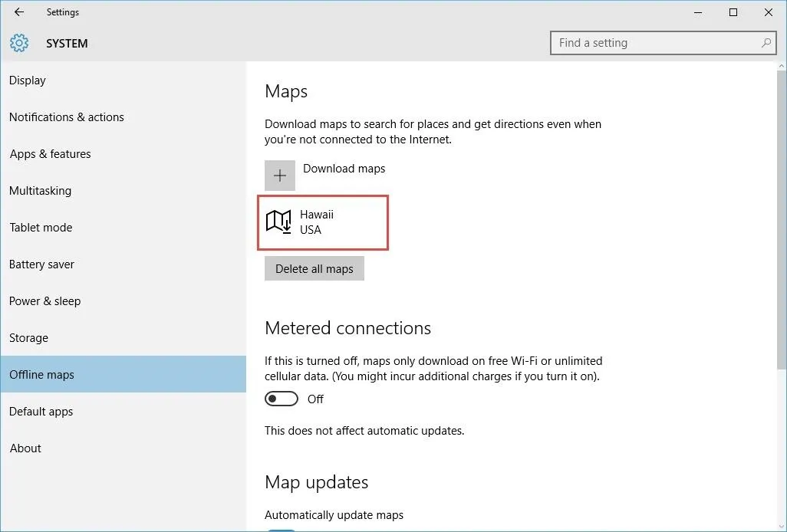Focus the Find a setting search box
Image resolution: width=787 pixels, height=532 pixels.
click(x=663, y=43)
